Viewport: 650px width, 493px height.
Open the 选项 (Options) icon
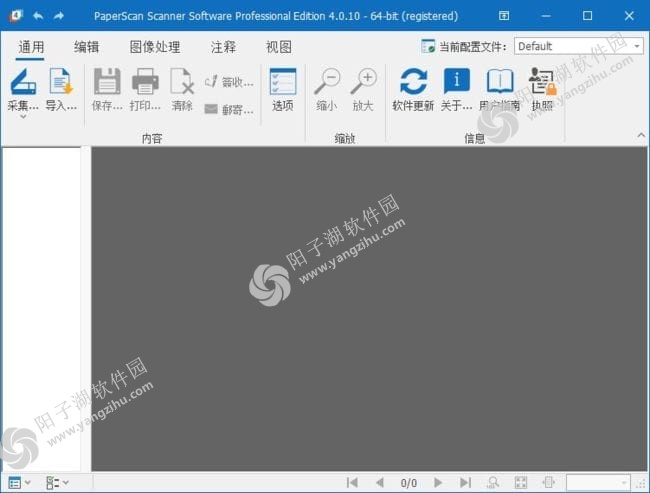283,82
